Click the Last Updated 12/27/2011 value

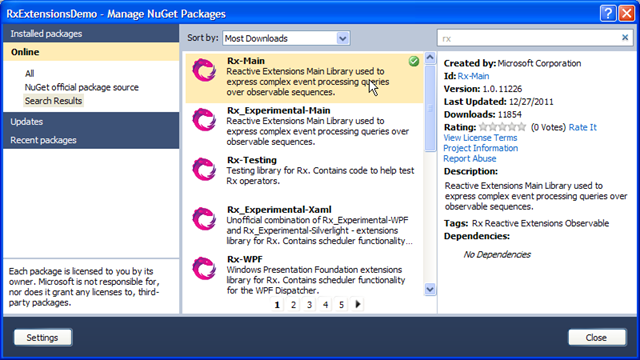click(531, 102)
